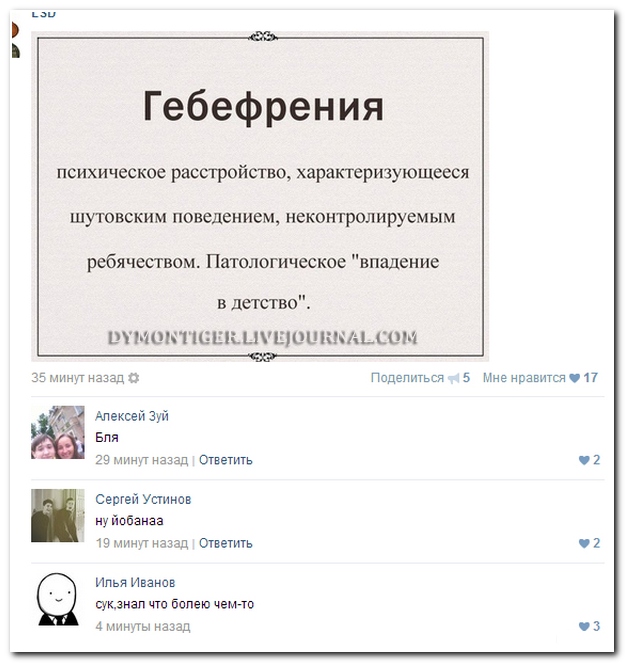
Task: Click the gear icon beside post timestamp
Action: coord(134,378)
